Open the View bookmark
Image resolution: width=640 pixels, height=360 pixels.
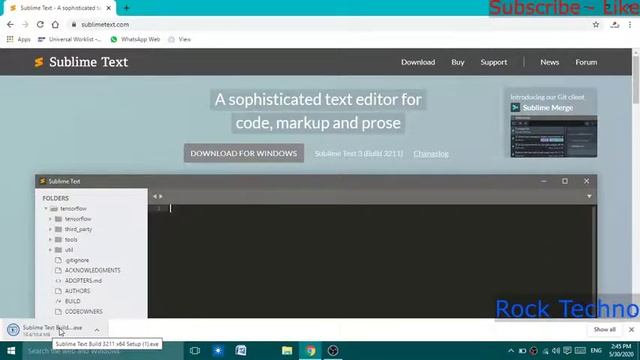[180, 39]
